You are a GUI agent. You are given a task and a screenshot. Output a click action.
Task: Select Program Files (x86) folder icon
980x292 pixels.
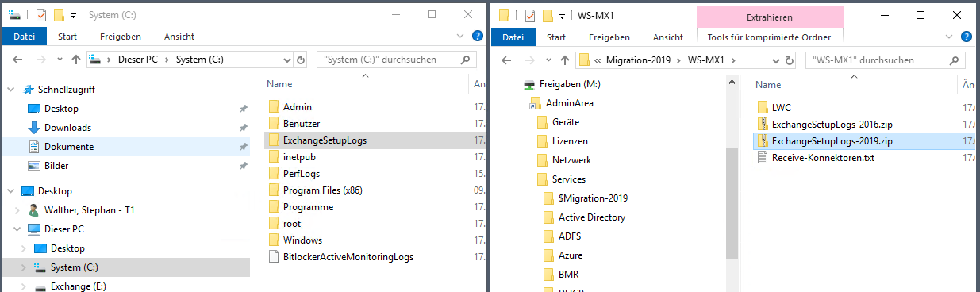pos(274,190)
